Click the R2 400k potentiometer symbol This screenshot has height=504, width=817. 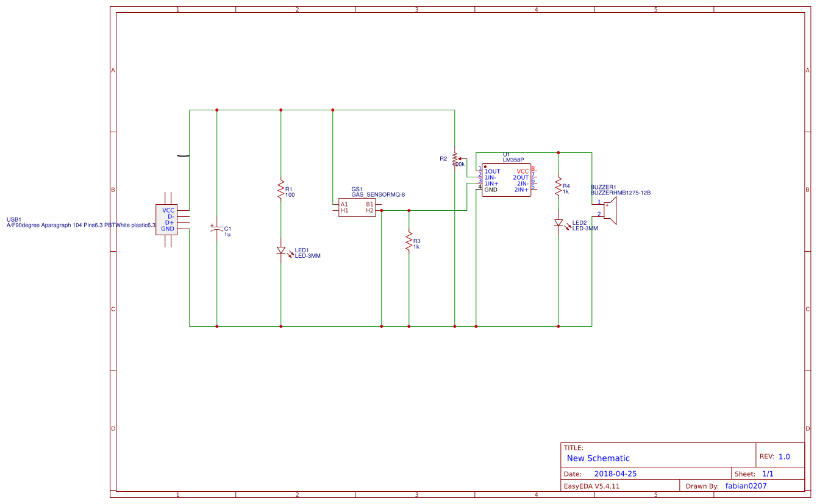click(454, 157)
